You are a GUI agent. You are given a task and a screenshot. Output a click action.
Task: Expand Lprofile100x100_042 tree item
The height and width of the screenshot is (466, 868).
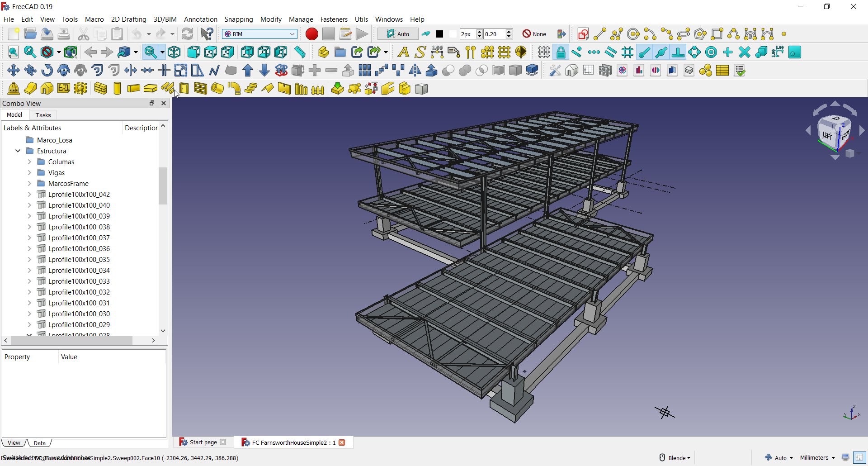click(29, 195)
